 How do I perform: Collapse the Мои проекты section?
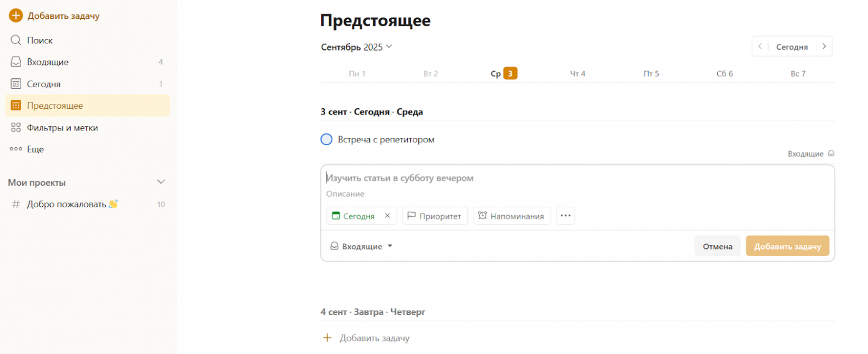(161, 182)
